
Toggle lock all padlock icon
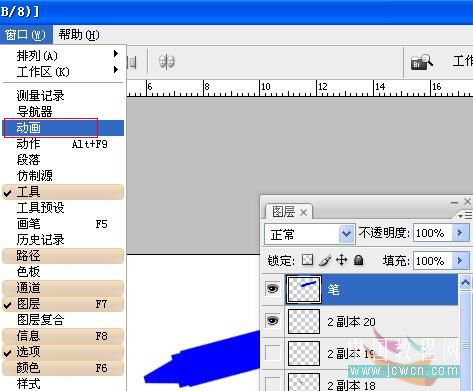coord(359,260)
